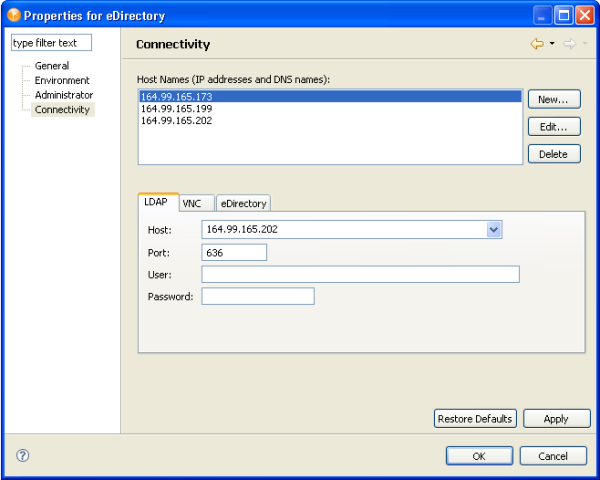Open the forward history dropdown arrow

coord(585,44)
